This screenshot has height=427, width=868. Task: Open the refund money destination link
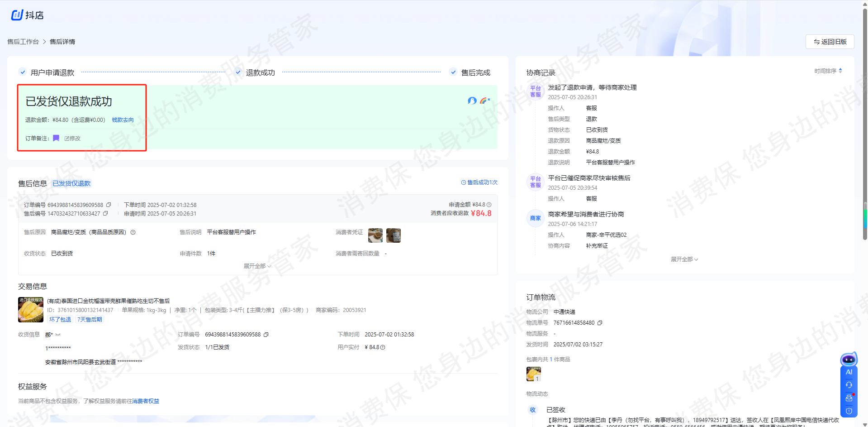(x=123, y=120)
